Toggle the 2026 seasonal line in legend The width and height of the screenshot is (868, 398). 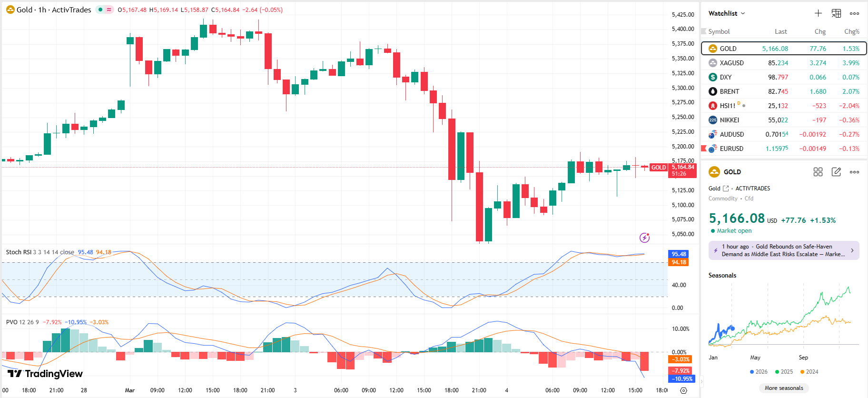(759, 372)
